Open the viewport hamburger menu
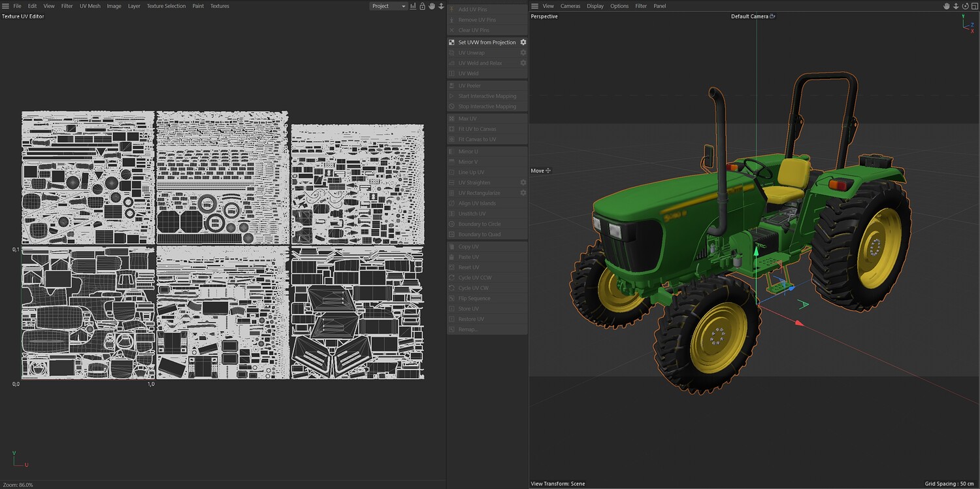Image resolution: width=980 pixels, height=489 pixels. pyautogui.click(x=535, y=6)
